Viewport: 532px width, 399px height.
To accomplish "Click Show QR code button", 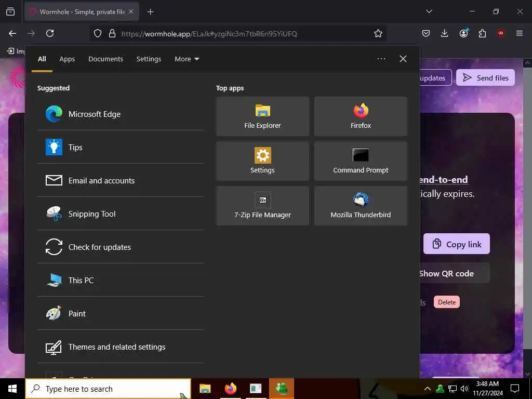I will pos(455,273).
